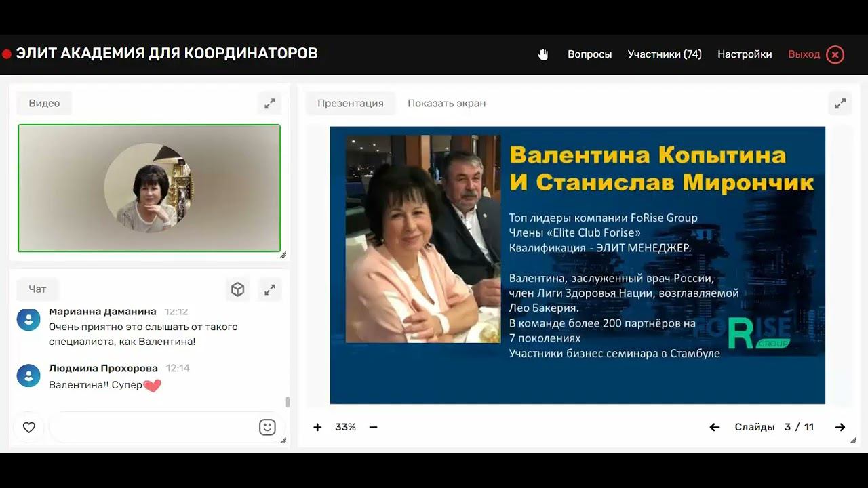This screenshot has height=488, width=868.
Task: Click the 33% zoom level value
Action: pyautogui.click(x=345, y=427)
